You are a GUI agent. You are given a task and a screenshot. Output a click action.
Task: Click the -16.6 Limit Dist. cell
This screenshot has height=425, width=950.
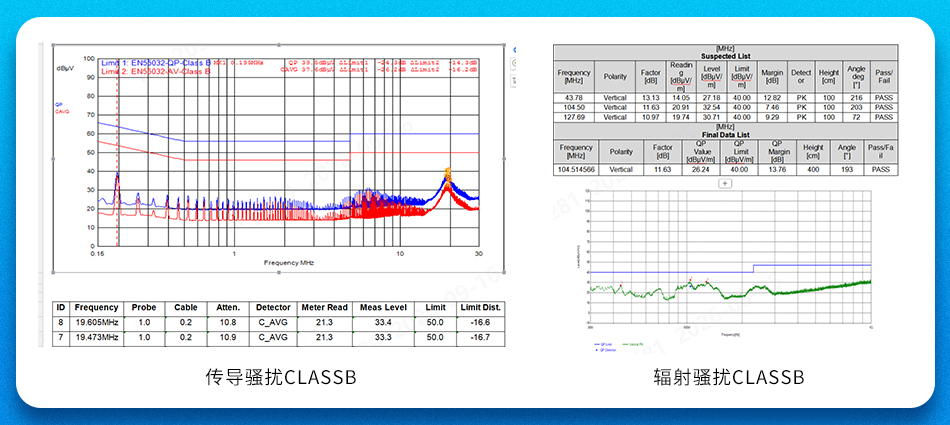(x=479, y=323)
